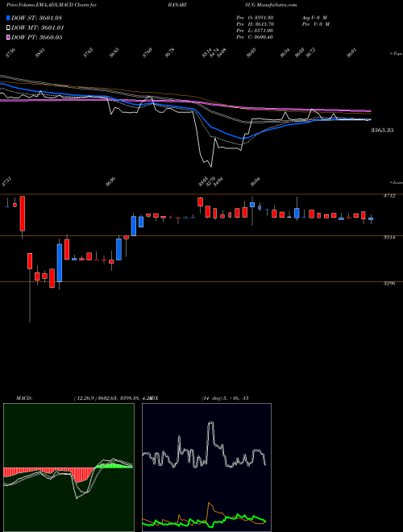
Task: Click the 'SUG MunafaSutra.com' header text
Action: 271,5
